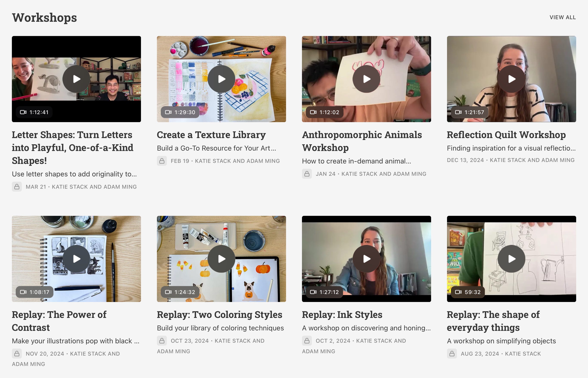This screenshot has width=588, height=378.
Task: Play the Create a Texture Library video
Action: coord(221,79)
